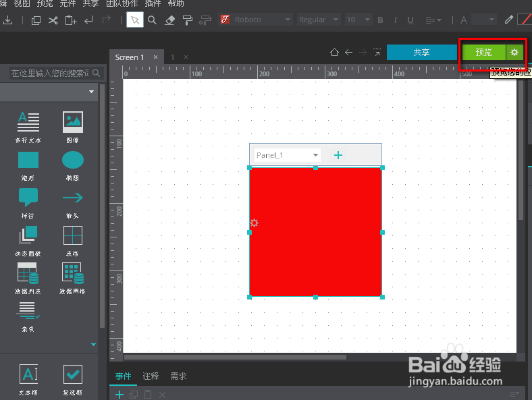Open preview settings gear
The height and width of the screenshot is (400, 532).
click(x=514, y=52)
